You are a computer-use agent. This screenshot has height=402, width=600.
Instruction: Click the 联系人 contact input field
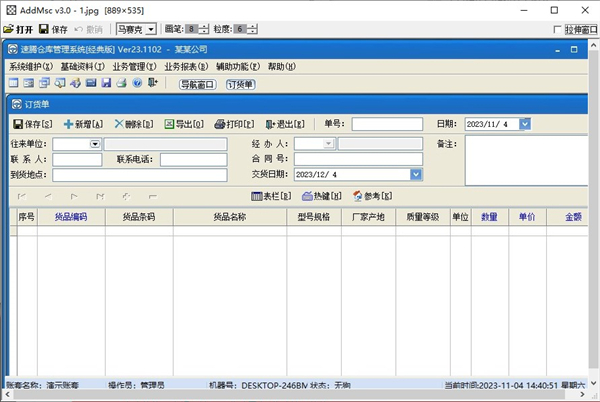[77, 159]
